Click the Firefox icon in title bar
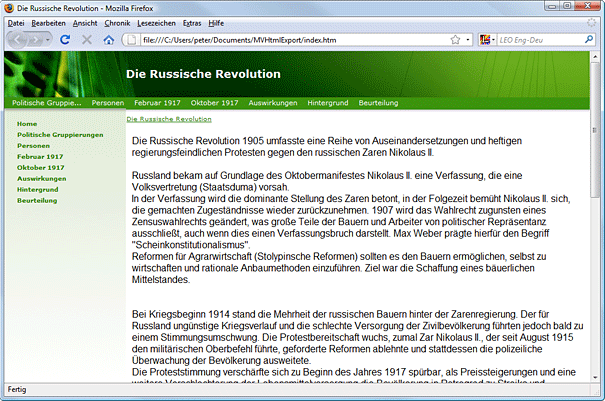Viewport: 605px width, 401px height. [x=9, y=8]
